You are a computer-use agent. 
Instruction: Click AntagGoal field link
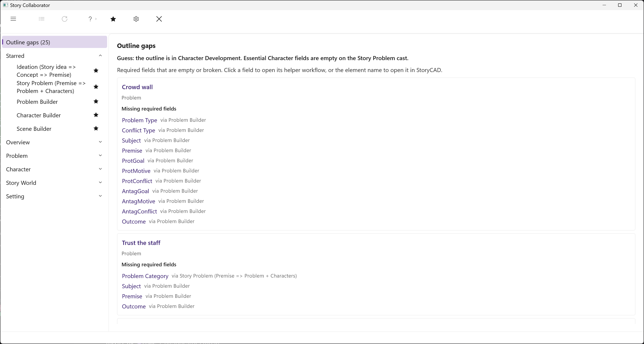pos(135,191)
